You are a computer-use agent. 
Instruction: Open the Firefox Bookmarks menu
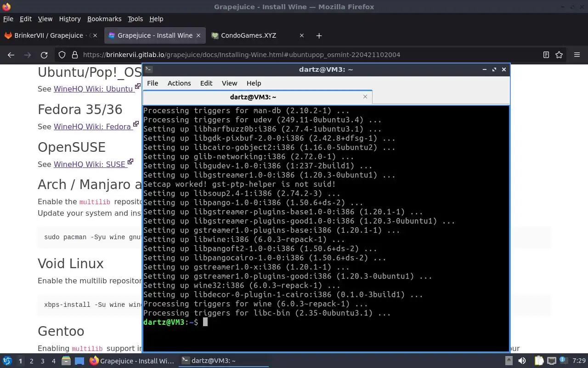point(104,19)
